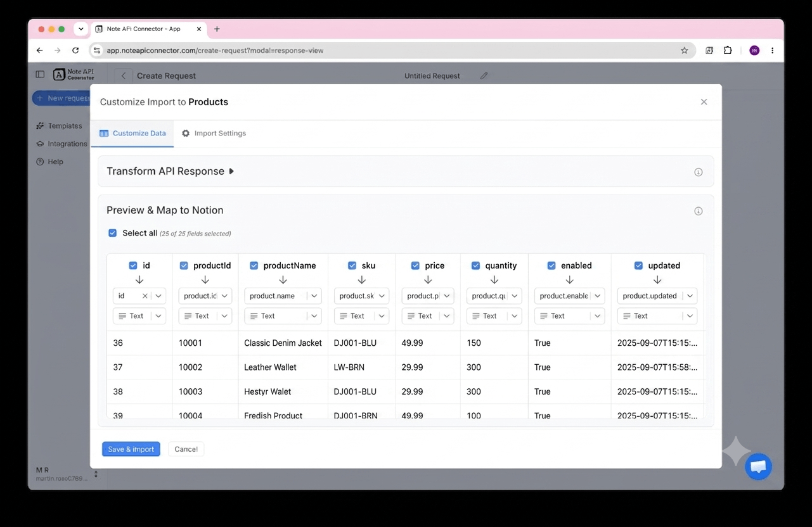
Task: Switch to the Import Settings tab
Action: tap(214, 134)
